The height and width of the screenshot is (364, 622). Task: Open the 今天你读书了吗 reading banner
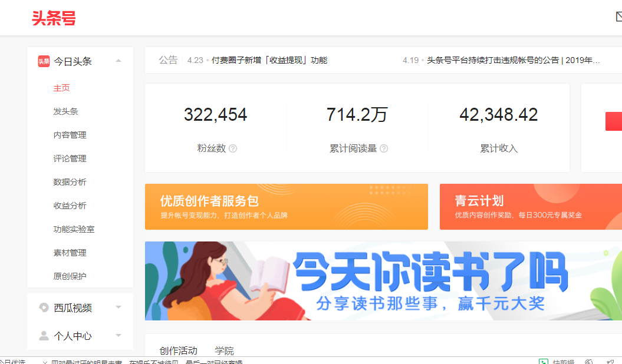[384, 281]
